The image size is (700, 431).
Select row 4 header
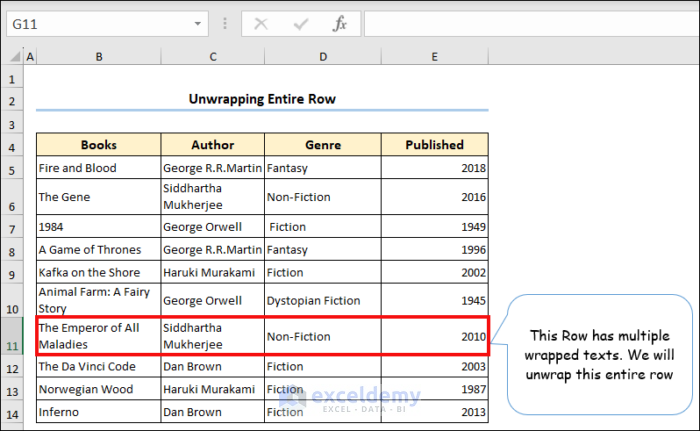point(12,145)
